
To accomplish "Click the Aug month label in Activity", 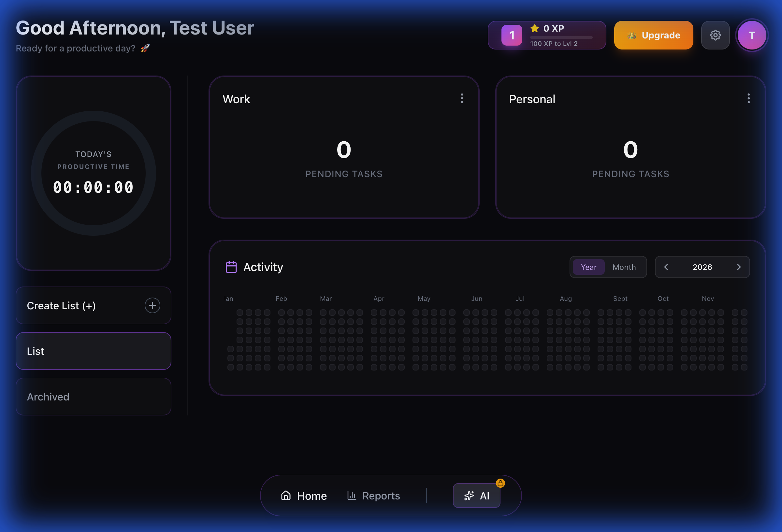I will 566,299.
